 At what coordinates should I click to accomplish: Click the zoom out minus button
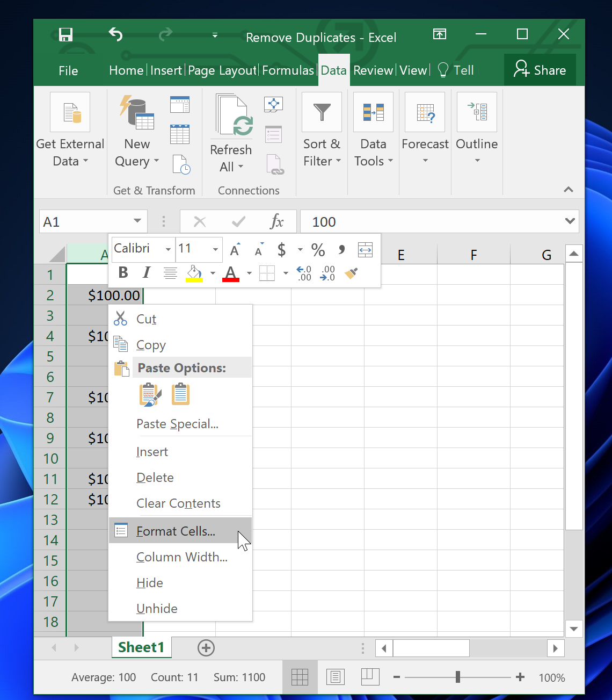coord(397,677)
